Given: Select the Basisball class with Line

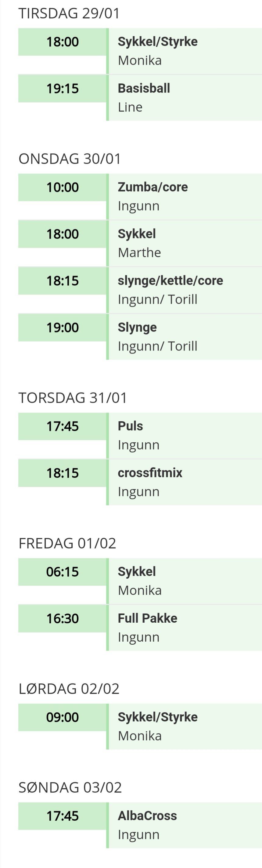Looking at the screenshot, I should (144, 89).
